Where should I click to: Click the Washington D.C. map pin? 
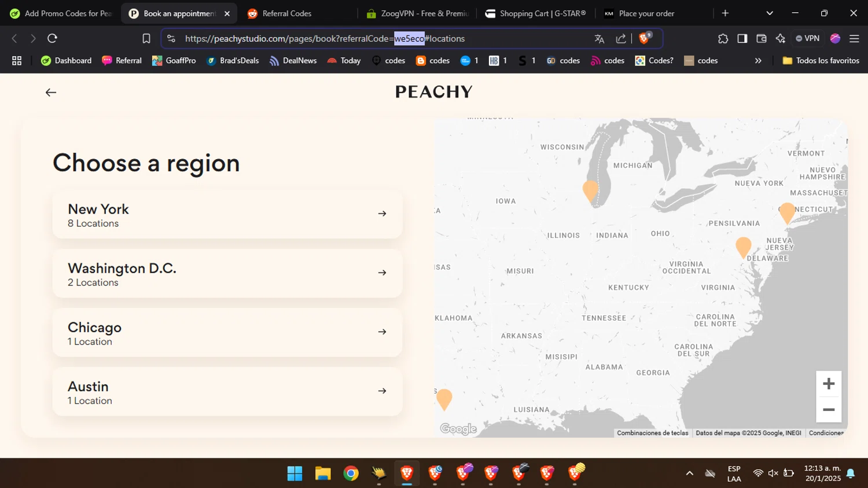(744, 247)
